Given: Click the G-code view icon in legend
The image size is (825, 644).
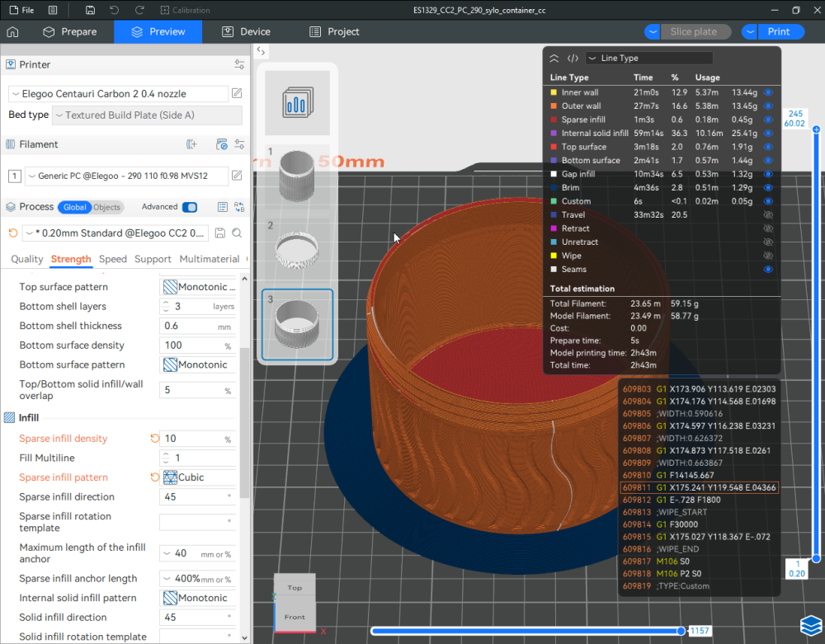Looking at the screenshot, I should (573, 59).
